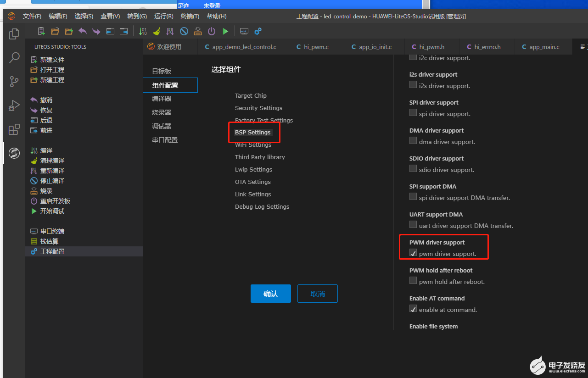Viewport: 588px width, 378px height.
Task: Enable pwm hold after reboot checkbox
Action: tap(413, 281)
